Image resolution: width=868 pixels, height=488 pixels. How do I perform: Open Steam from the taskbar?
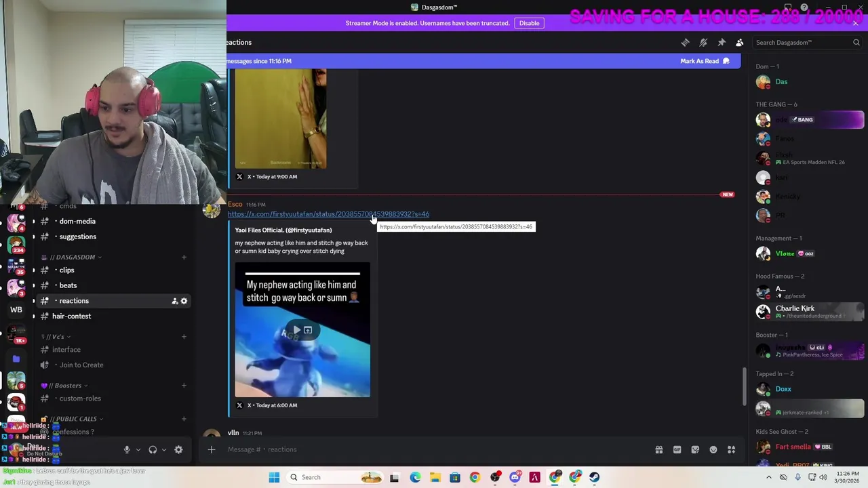594,477
